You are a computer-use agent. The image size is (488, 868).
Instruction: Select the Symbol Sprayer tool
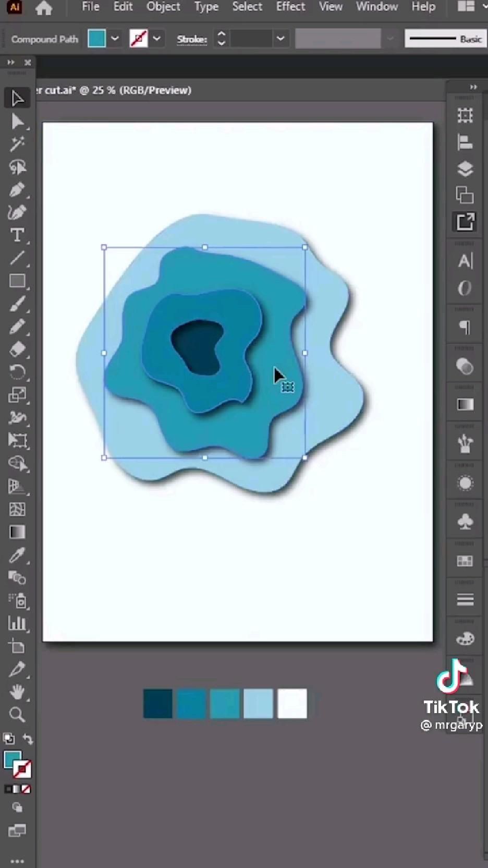pyautogui.click(x=17, y=601)
